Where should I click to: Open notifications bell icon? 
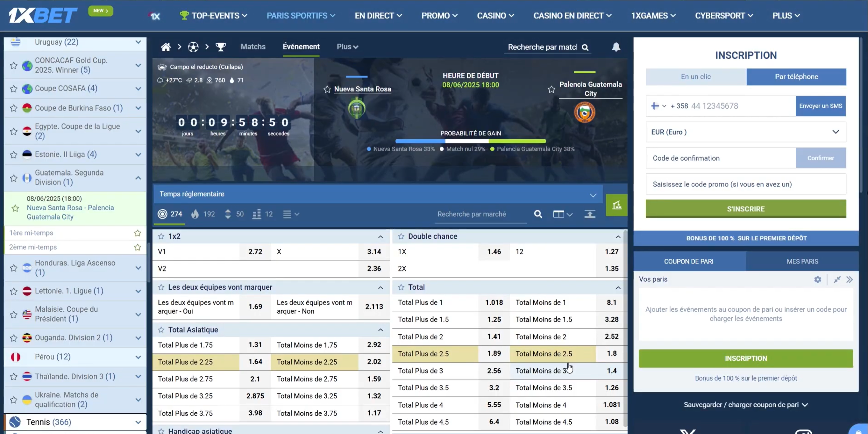coord(616,47)
